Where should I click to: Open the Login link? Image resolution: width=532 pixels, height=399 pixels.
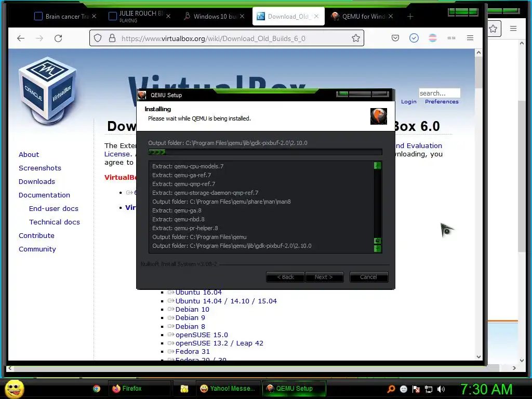point(408,101)
